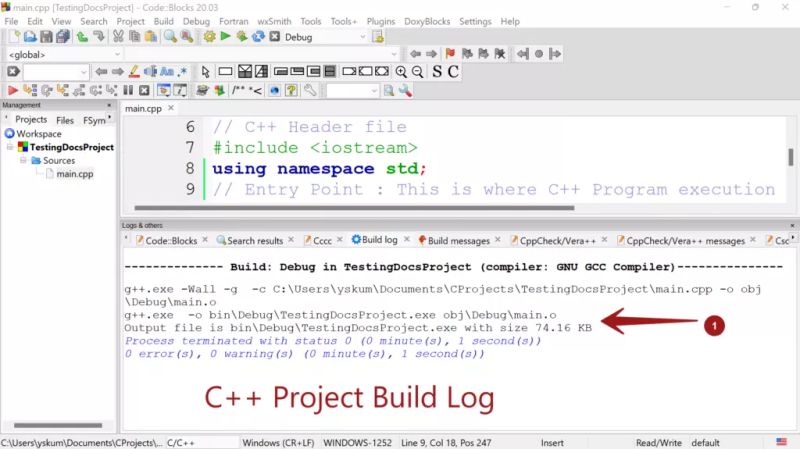Collapse the Sources folder node
The image size is (800, 449).
pyautogui.click(x=23, y=160)
